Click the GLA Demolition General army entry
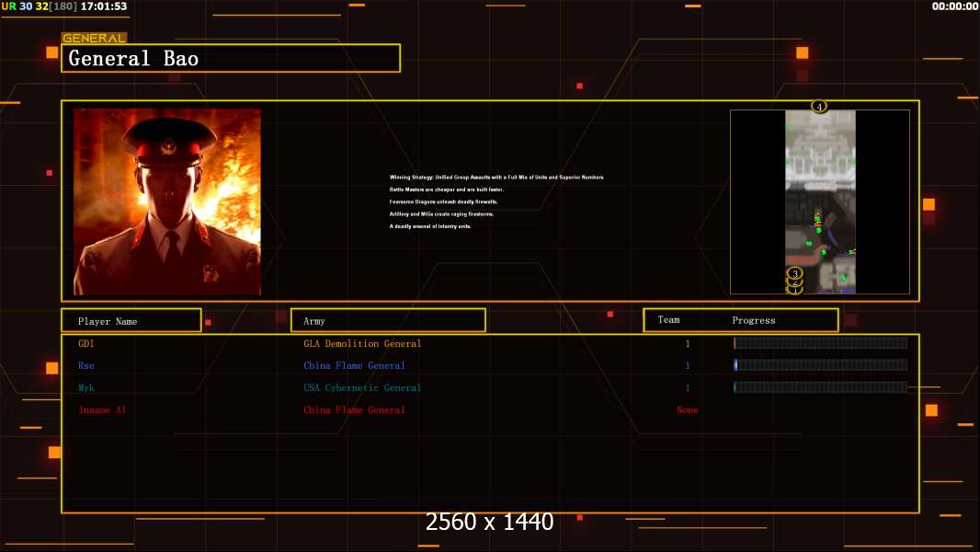This screenshot has height=552, width=980. 362,343
